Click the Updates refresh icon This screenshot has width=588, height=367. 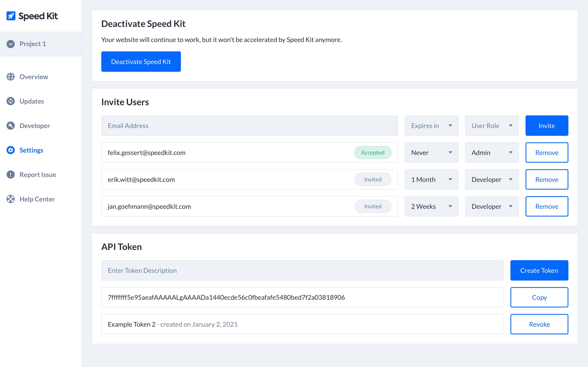coord(11,101)
